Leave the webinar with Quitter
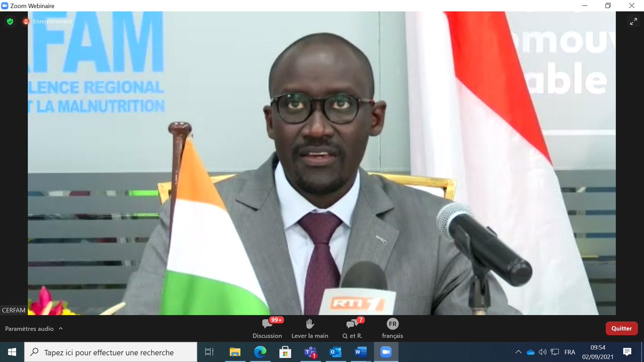This screenshot has height=362, width=644. pyautogui.click(x=621, y=328)
